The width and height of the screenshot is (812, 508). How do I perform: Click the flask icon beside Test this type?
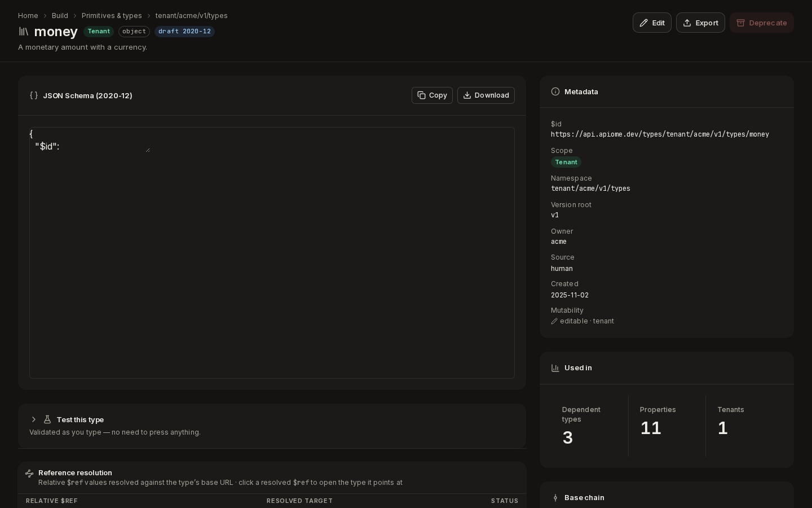pyautogui.click(x=47, y=419)
